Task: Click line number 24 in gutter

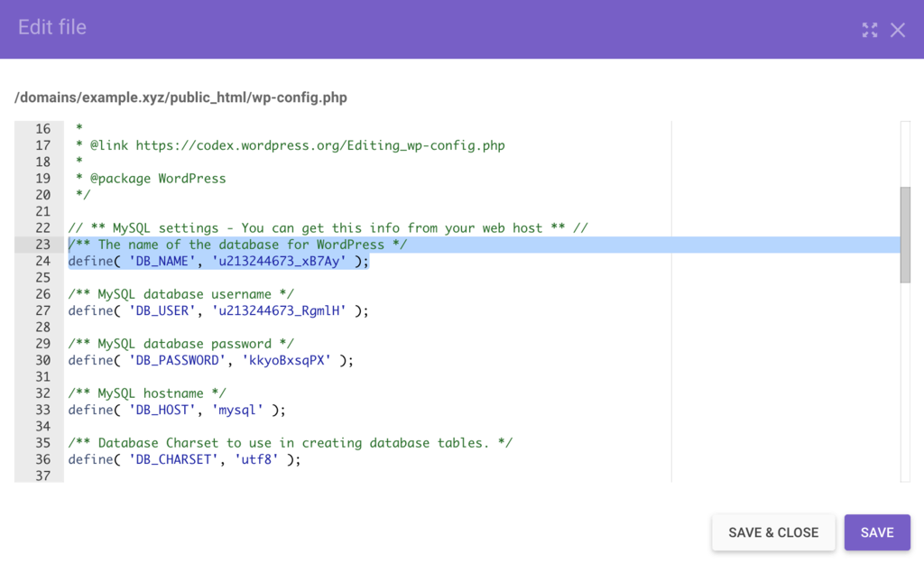Action: pos(43,261)
